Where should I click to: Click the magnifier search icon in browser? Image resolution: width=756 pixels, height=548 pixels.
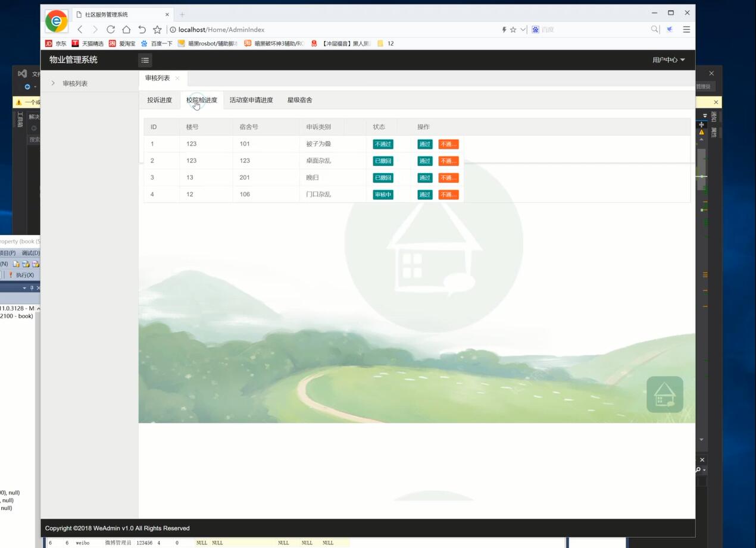click(x=655, y=29)
